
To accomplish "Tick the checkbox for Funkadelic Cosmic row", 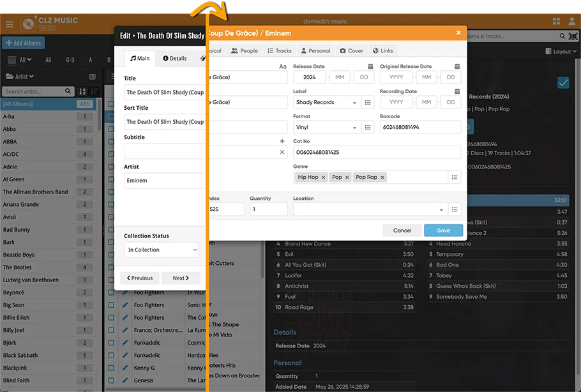I will [x=111, y=342].
